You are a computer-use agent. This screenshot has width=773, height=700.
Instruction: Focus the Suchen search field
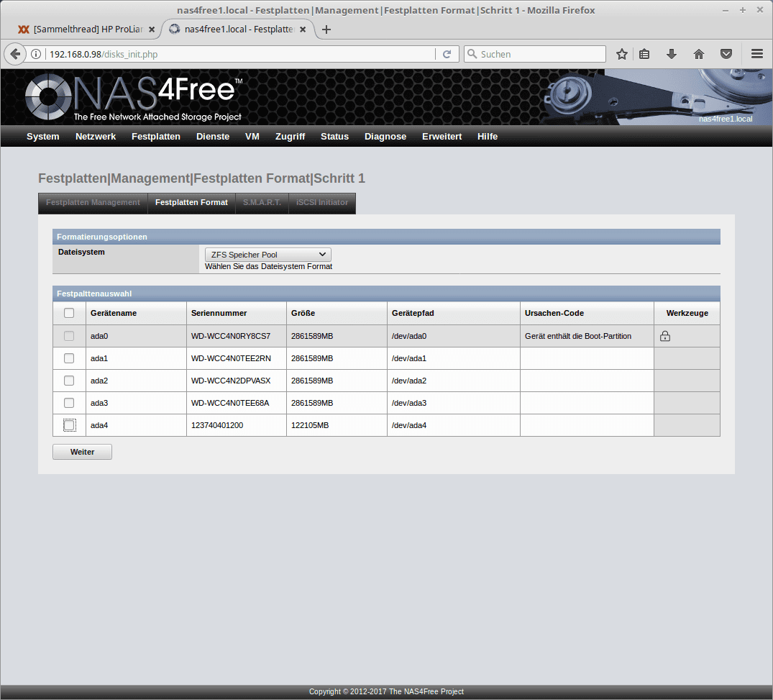click(535, 54)
